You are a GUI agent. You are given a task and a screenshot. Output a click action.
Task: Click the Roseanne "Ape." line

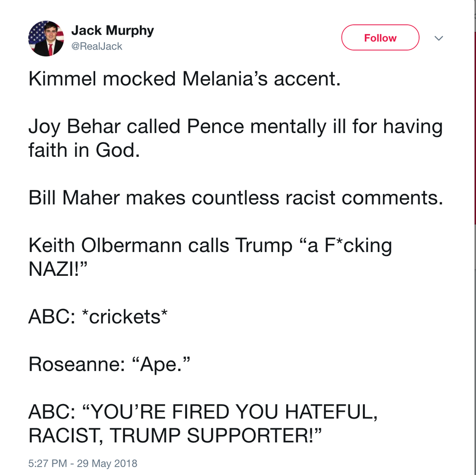coord(109,364)
